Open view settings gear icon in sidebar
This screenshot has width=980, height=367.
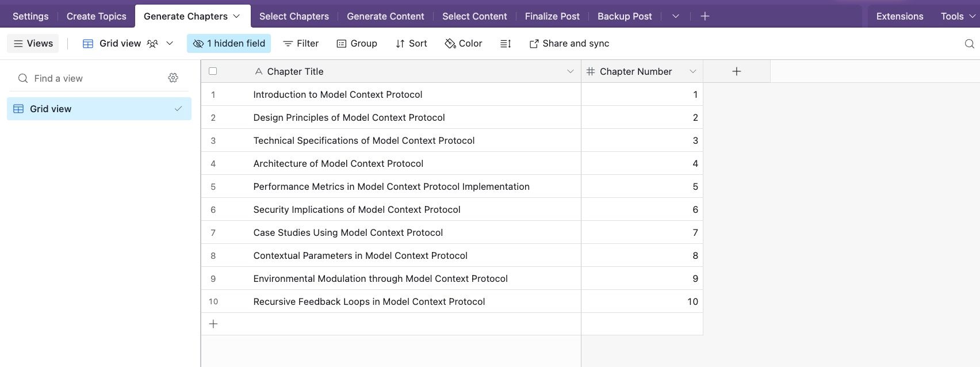pos(173,78)
